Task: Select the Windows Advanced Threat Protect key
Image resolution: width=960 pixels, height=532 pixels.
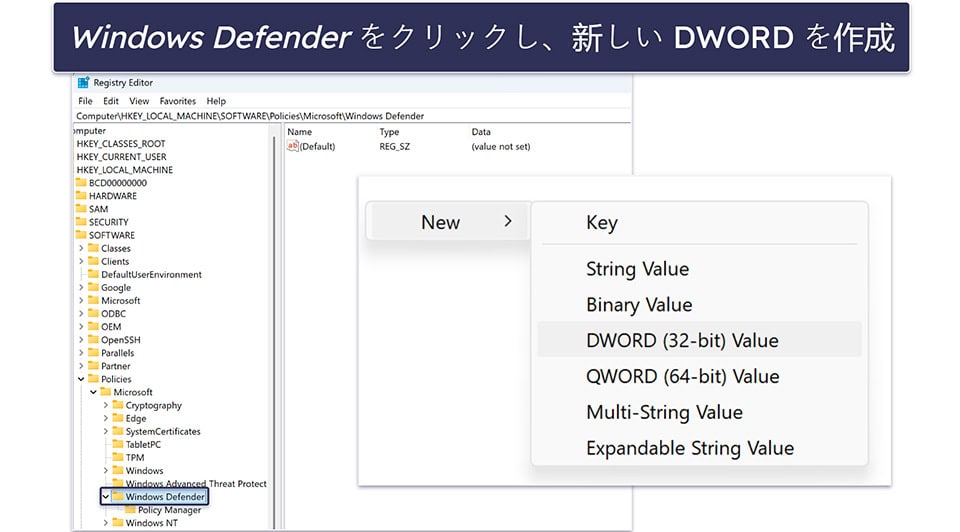Action: coord(196,484)
